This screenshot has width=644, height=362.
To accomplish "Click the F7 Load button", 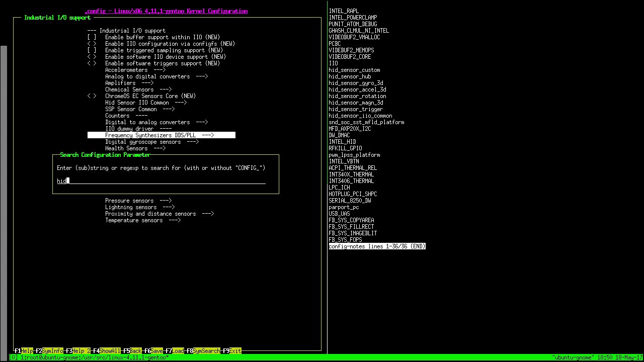I will pos(175,350).
